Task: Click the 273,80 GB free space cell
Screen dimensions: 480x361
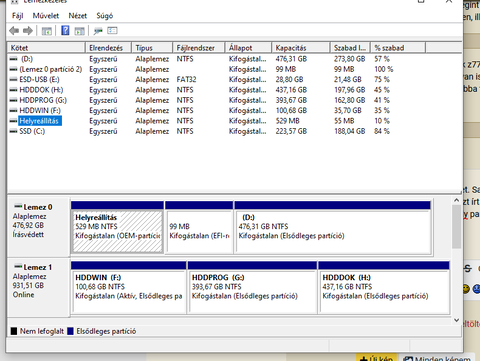Action: tap(350, 59)
